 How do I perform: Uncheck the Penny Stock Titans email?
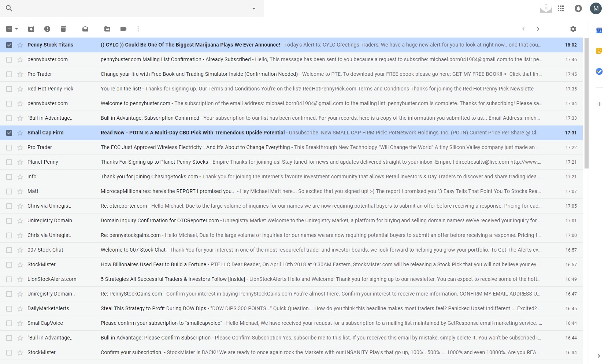pos(9,45)
